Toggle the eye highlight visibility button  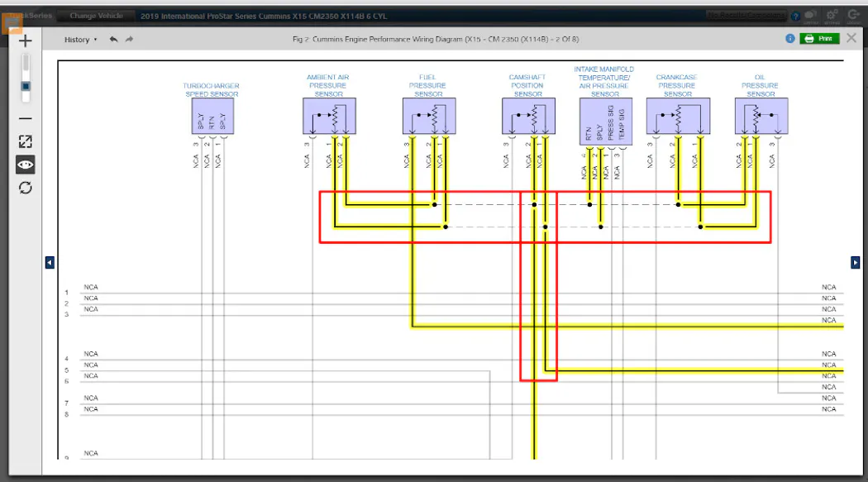(x=26, y=165)
